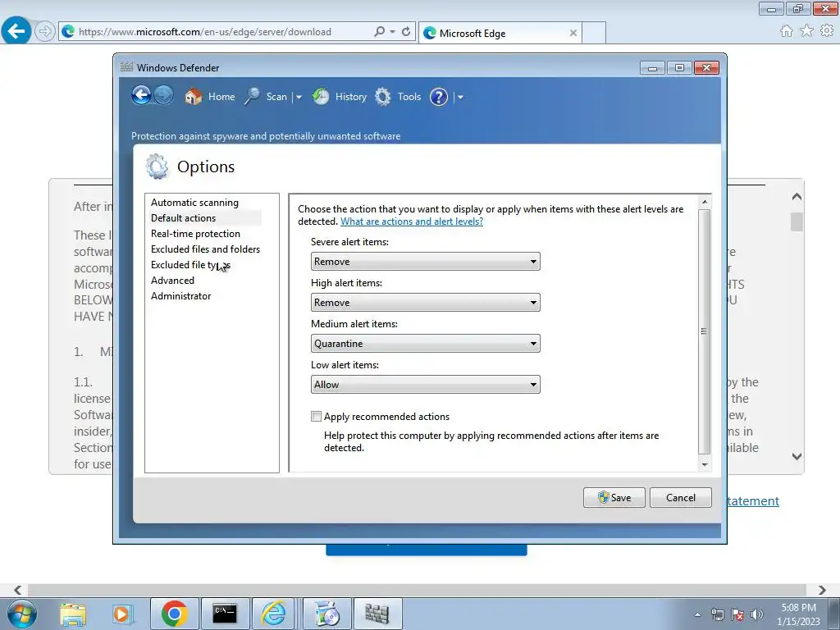Open Defender Home via the house icon
The width and height of the screenshot is (840, 630).
click(194, 97)
